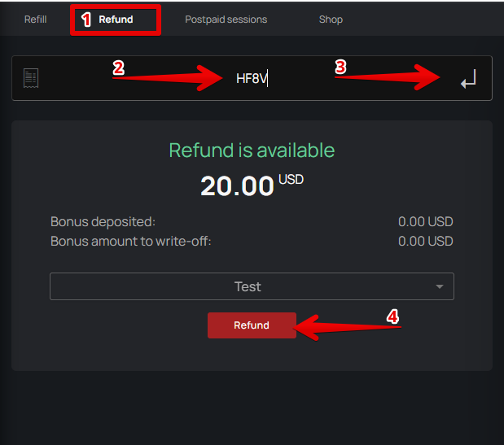Click the step number 1 marker
Screen dimensions: 504x445
coord(85,20)
